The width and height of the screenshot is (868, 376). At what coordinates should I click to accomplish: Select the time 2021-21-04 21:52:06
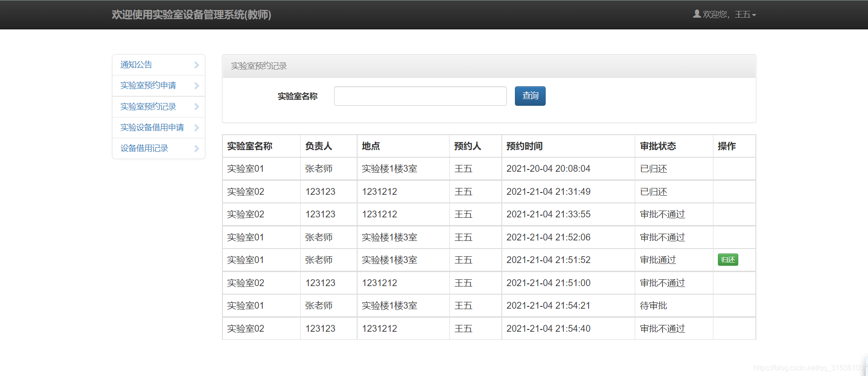pos(548,237)
